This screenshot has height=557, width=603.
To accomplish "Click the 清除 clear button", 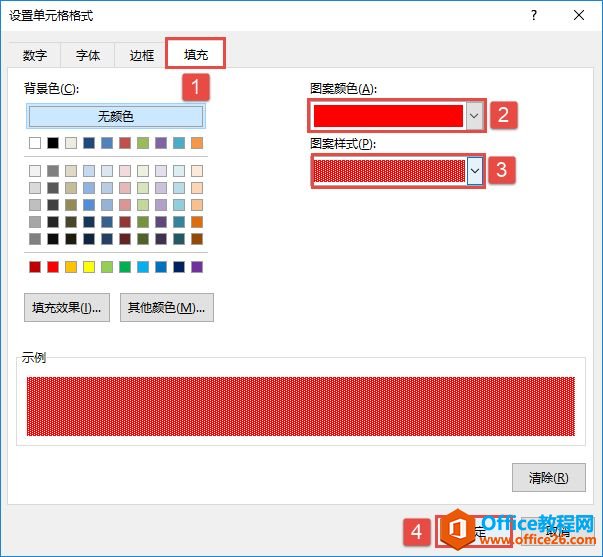I will tap(548, 477).
